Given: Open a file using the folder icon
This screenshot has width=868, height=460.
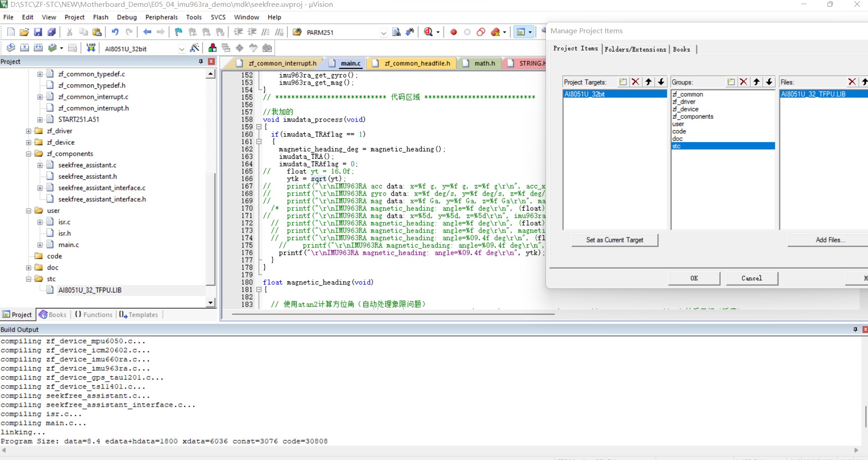Looking at the screenshot, I should click(24, 32).
